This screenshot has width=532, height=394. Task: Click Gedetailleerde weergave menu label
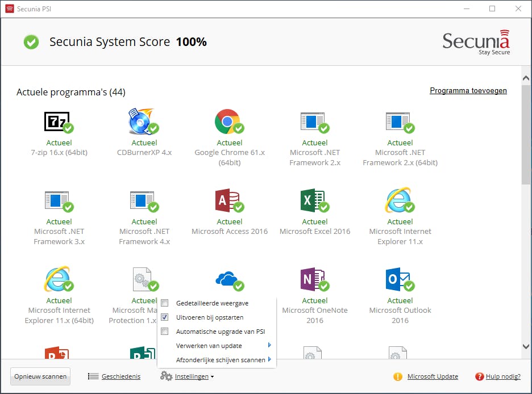213,303
